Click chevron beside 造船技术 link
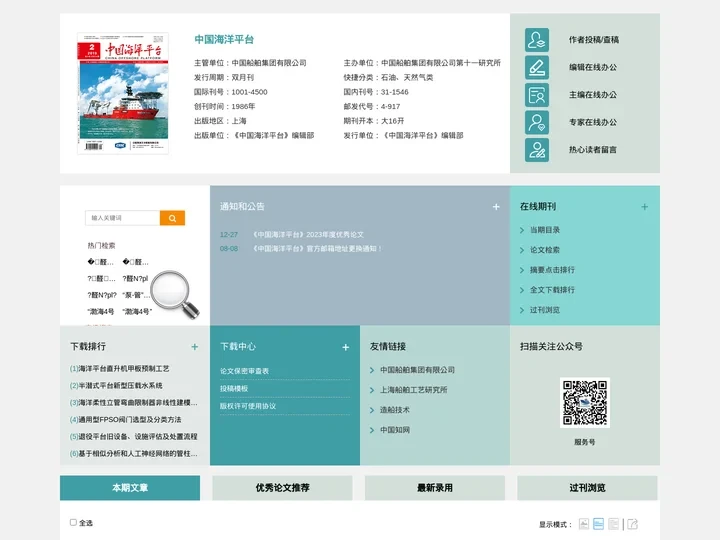This screenshot has width=720, height=540. click(372, 410)
